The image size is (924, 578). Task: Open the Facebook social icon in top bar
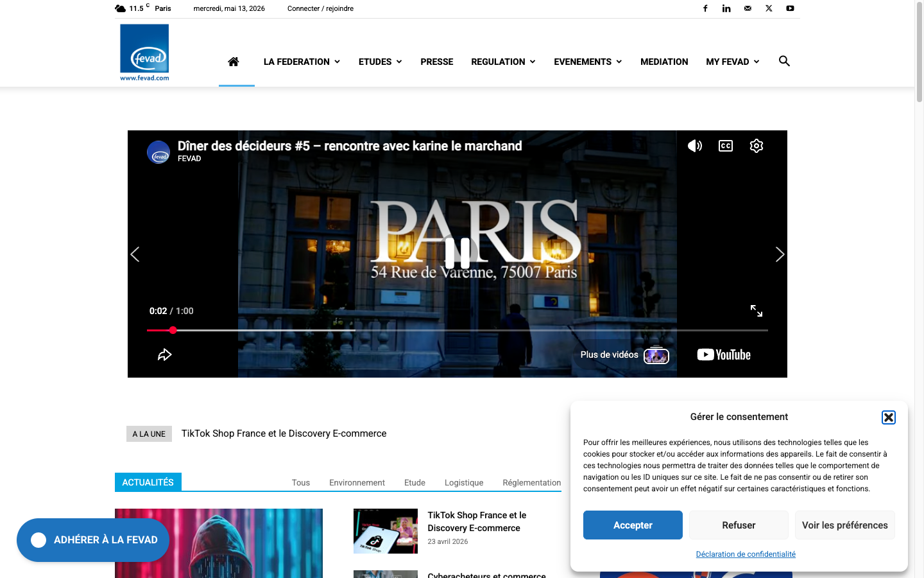tap(705, 8)
